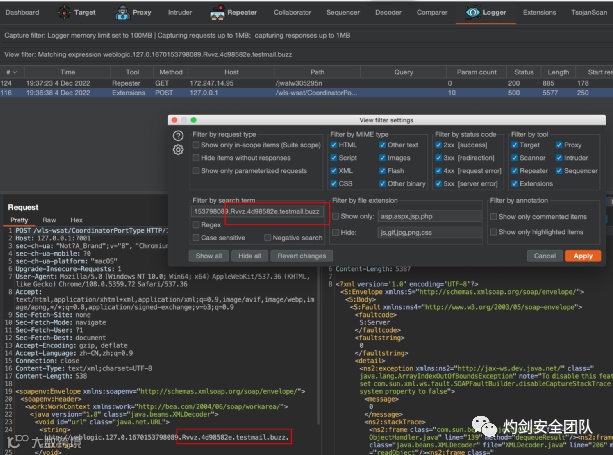Open help via question mark icon
This screenshot has height=455, width=613.
pyautogui.click(x=178, y=136)
